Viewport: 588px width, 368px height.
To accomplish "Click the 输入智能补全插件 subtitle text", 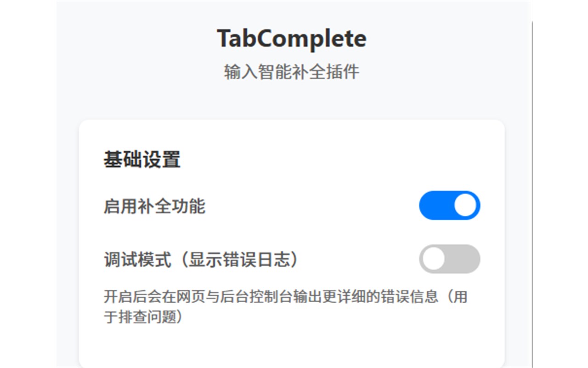I will (292, 72).
